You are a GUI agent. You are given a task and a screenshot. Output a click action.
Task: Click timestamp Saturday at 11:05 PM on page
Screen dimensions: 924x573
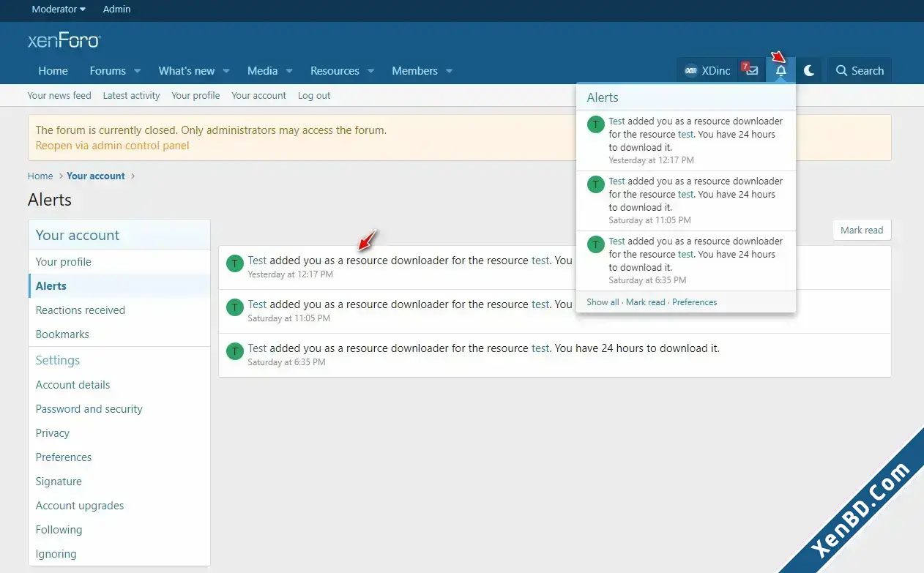289,318
